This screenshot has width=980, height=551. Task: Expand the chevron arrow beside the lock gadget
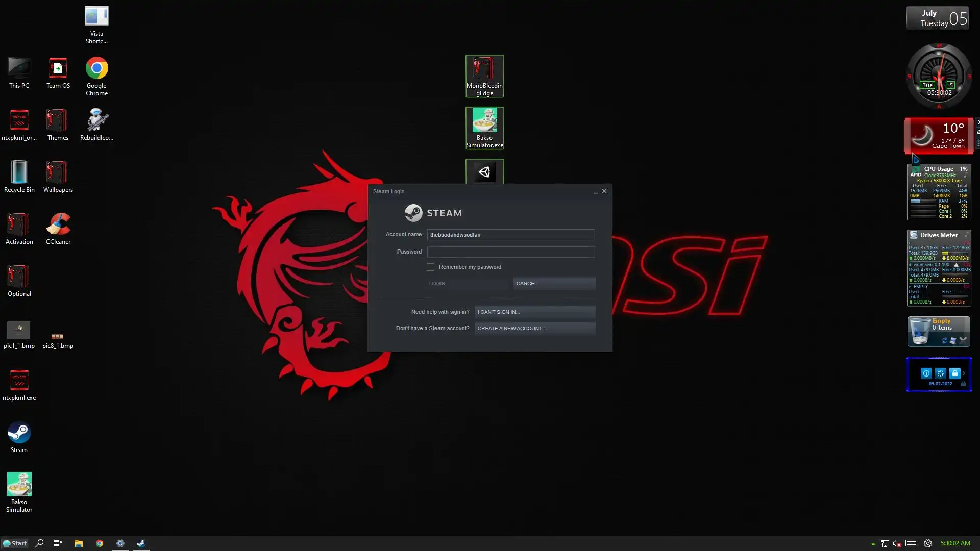[964, 373]
